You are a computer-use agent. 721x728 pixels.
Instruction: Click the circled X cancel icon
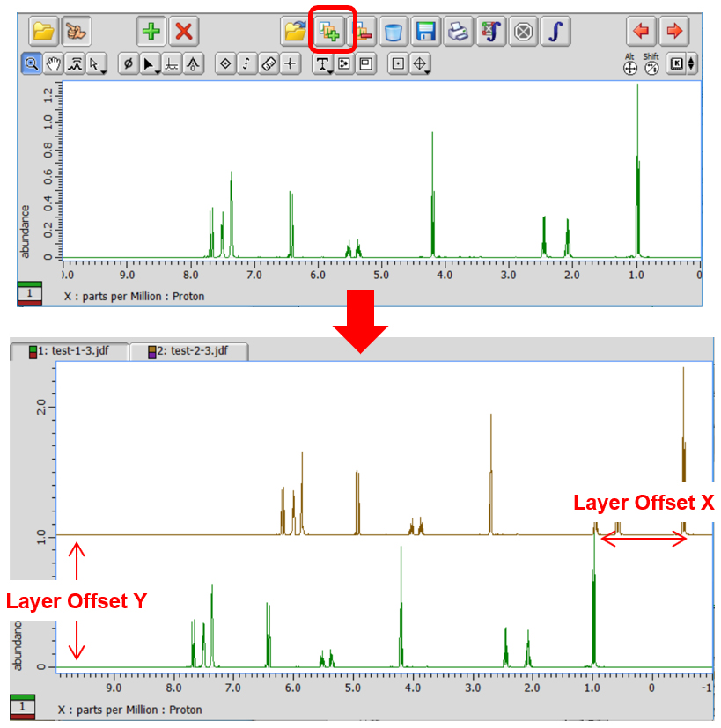(x=524, y=32)
